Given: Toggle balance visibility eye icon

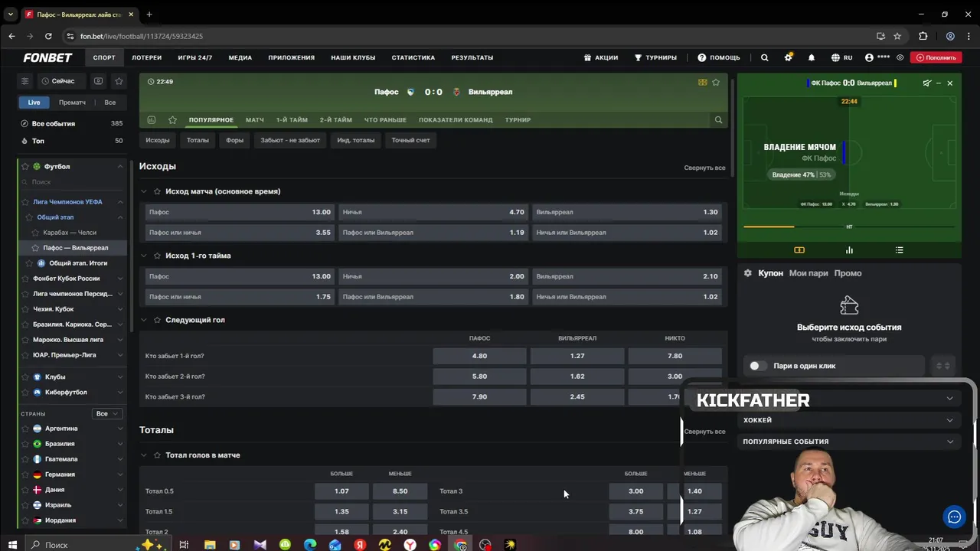Looking at the screenshot, I should (900, 57).
